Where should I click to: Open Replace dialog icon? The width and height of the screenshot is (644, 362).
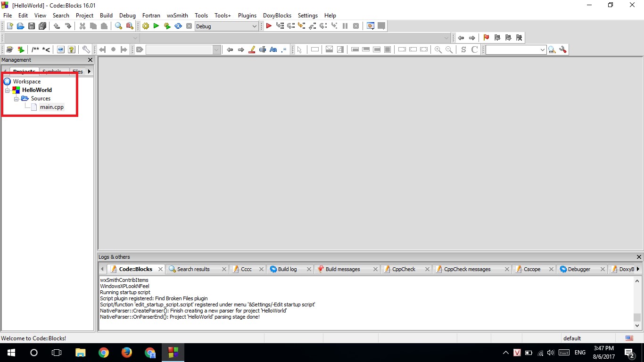pos(130,26)
